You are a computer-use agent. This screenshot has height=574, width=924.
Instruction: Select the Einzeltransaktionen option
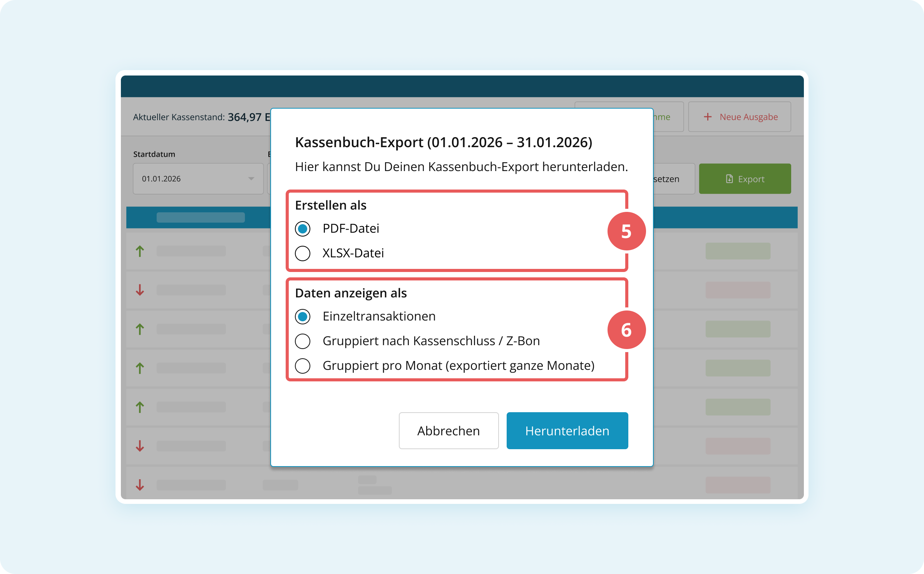coord(303,317)
